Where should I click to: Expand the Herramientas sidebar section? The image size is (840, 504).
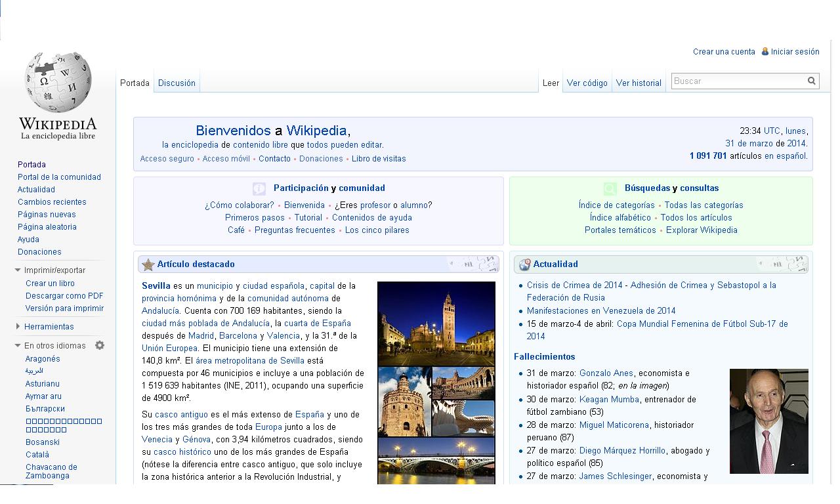pyautogui.click(x=18, y=326)
